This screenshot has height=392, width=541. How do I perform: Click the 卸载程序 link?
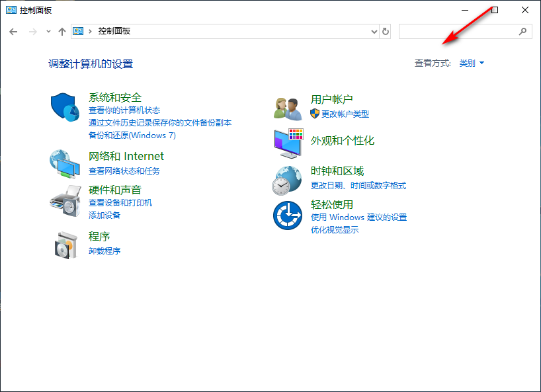(x=104, y=251)
